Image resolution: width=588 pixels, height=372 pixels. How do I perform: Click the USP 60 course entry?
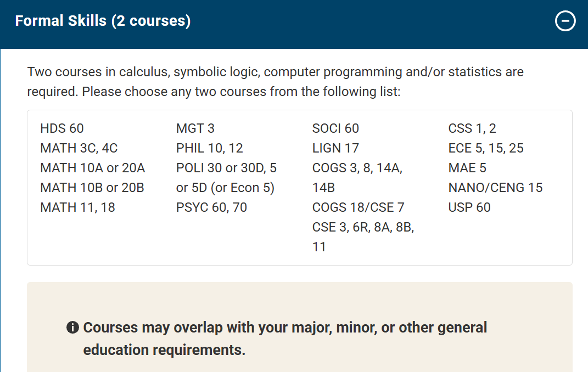point(469,207)
